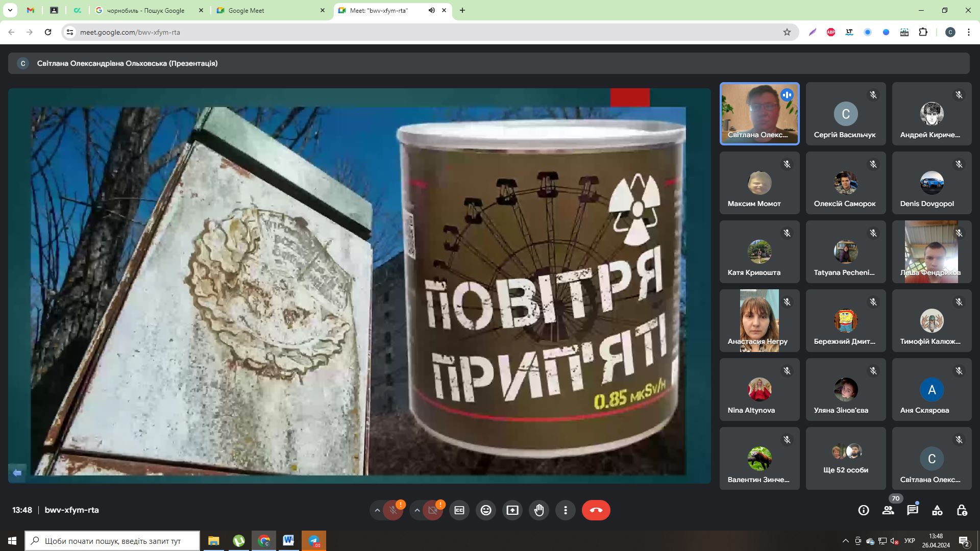Screen dimensions: 980x551
Task: Select Анастасия Негру participant tile
Action: click(759, 320)
